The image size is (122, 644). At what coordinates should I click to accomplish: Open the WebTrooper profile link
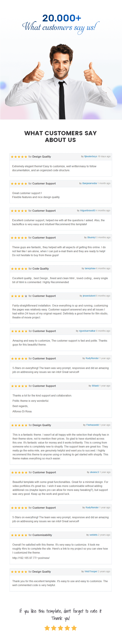click(x=91, y=571)
